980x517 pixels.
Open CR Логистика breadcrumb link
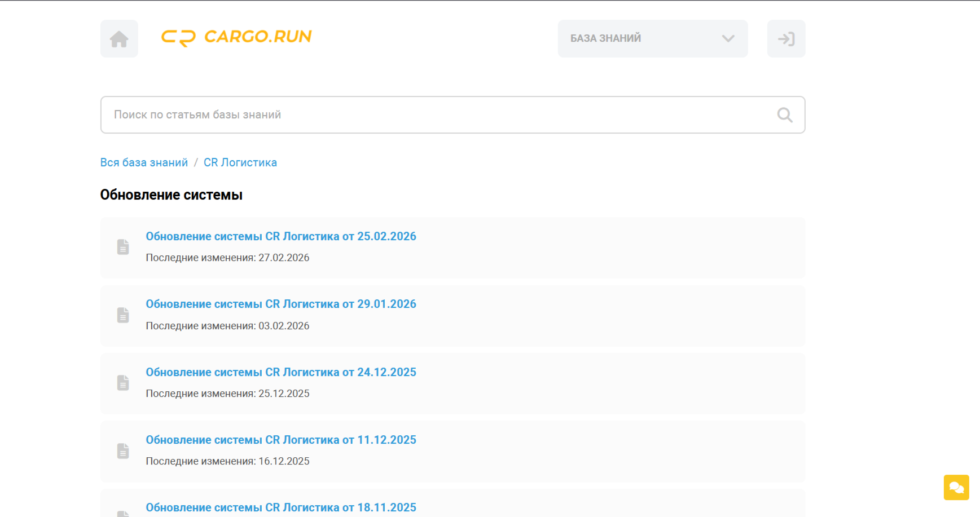(x=240, y=162)
